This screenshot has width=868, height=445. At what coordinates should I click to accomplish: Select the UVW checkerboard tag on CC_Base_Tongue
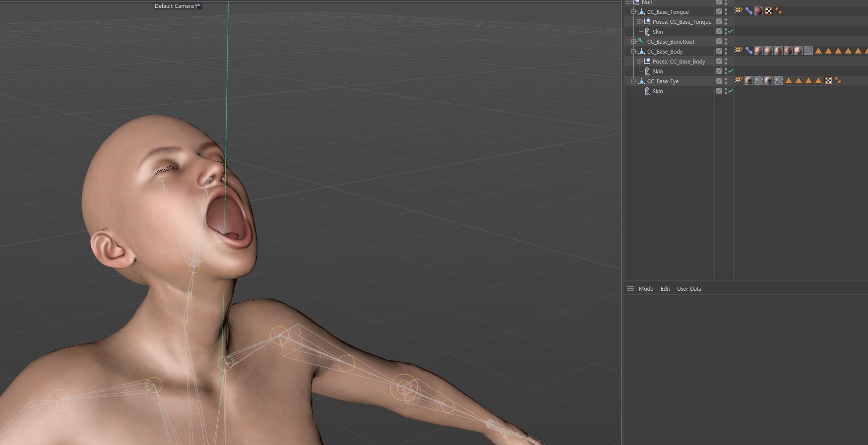click(769, 11)
